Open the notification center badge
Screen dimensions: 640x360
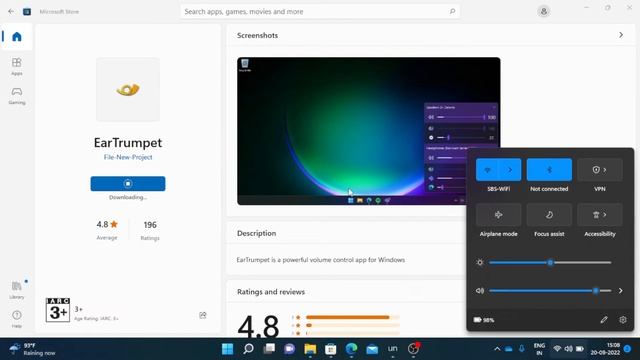pyautogui.click(x=627, y=349)
